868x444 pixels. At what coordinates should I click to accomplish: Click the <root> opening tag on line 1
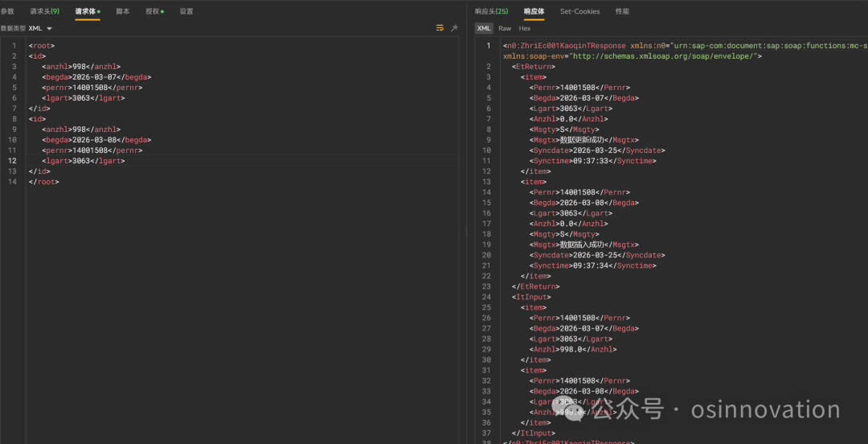coord(42,46)
